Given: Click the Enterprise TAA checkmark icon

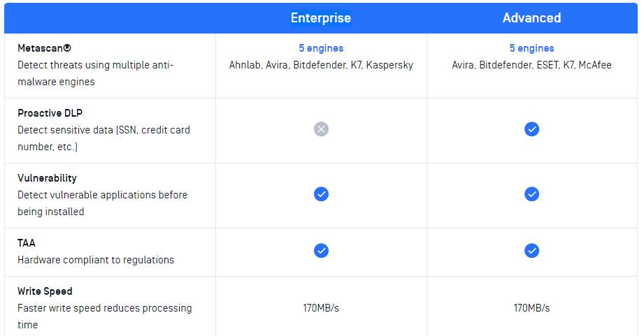Looking at the screenshot, I should (x=321, y=251).
